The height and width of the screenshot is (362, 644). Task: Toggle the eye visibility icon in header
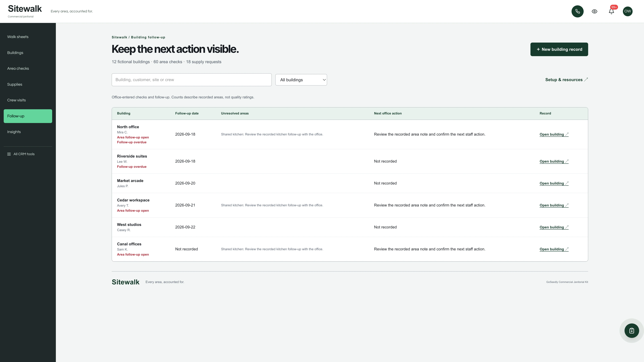(595, 11)
